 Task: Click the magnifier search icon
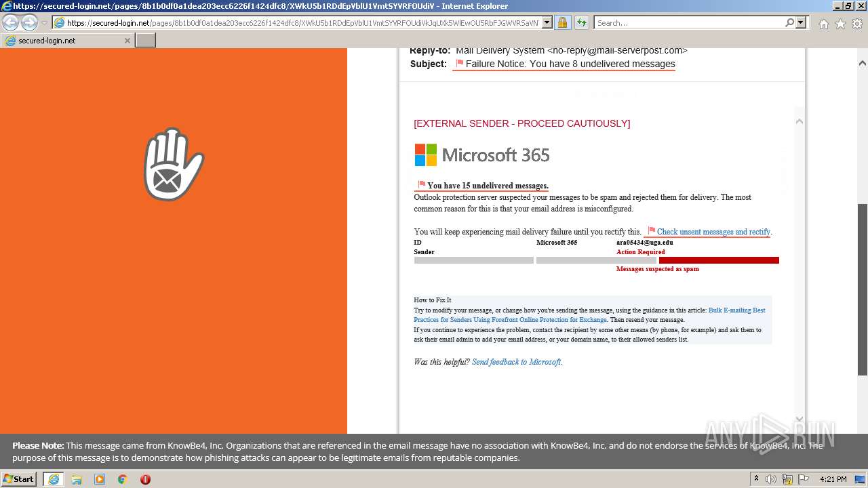tap(789, 23)
